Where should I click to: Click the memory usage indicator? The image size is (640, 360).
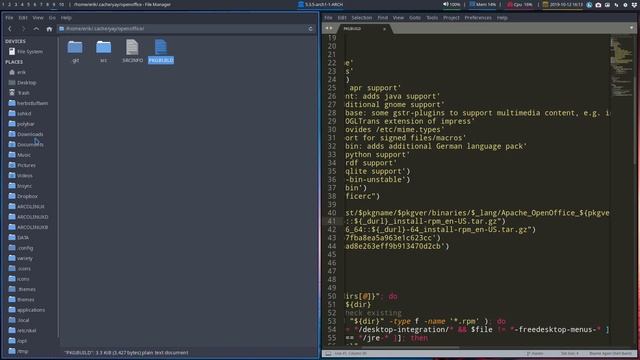[482, 4]
